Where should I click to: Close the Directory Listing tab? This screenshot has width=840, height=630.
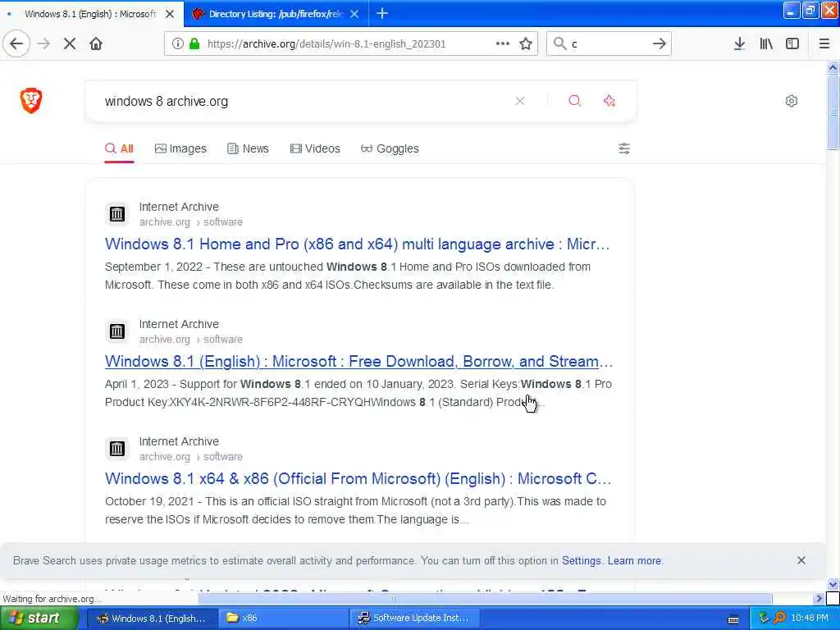(x=354, y=14)
